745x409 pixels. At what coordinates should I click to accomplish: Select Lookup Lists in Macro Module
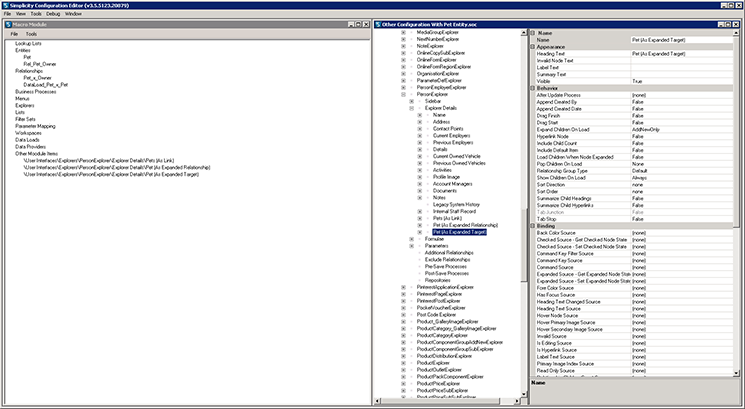coord(28,43)
